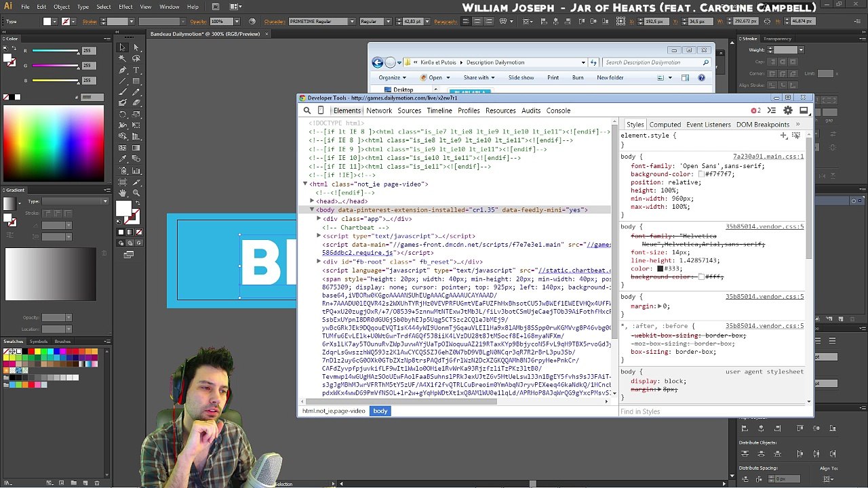Open the PRIMETIME Regular font dropdown
868x488 pixels.
[351, 22]
